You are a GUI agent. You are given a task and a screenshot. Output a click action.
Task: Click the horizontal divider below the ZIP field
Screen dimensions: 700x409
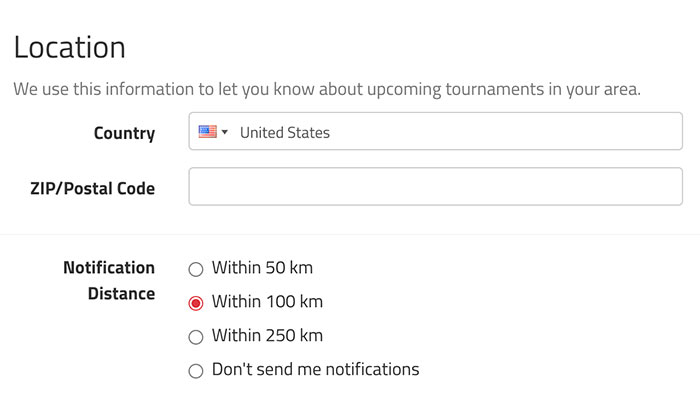point(350,234)
